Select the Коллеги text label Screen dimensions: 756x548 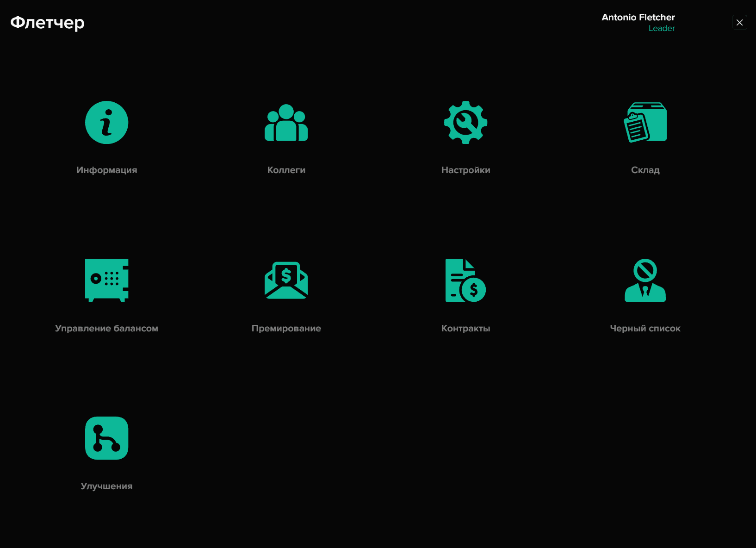286,170
